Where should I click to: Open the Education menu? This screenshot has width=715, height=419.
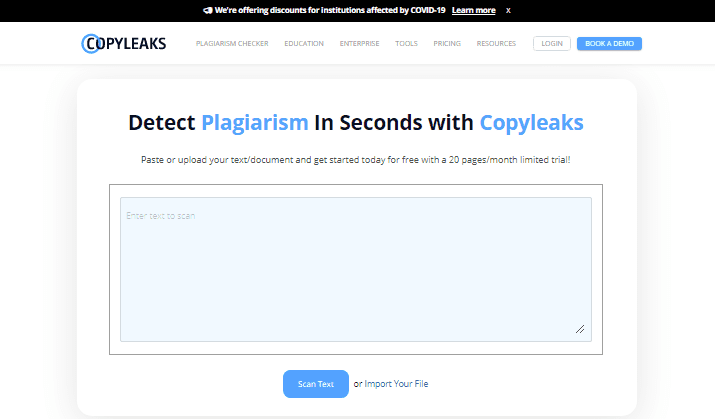tap(304, 43)
